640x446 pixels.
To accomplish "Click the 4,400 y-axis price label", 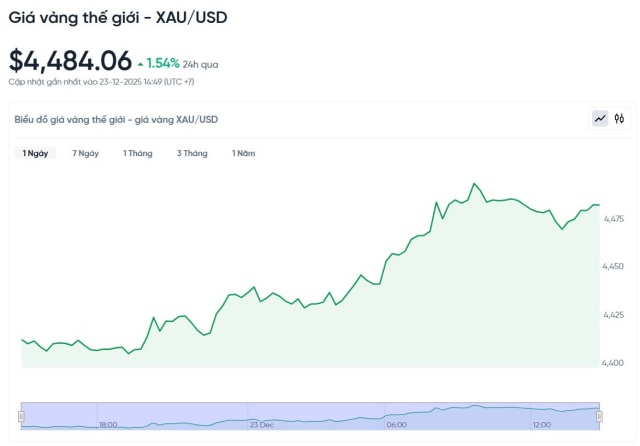I will point(614,362).
